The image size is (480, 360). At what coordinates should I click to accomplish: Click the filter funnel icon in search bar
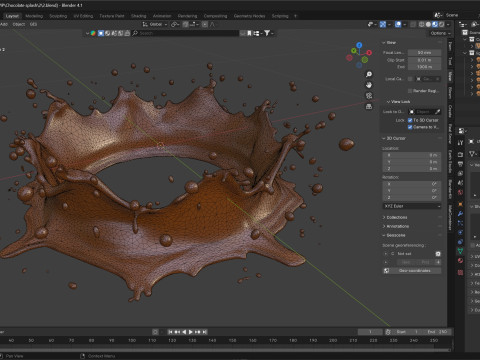pyautogui.click(x=267, y=33)
